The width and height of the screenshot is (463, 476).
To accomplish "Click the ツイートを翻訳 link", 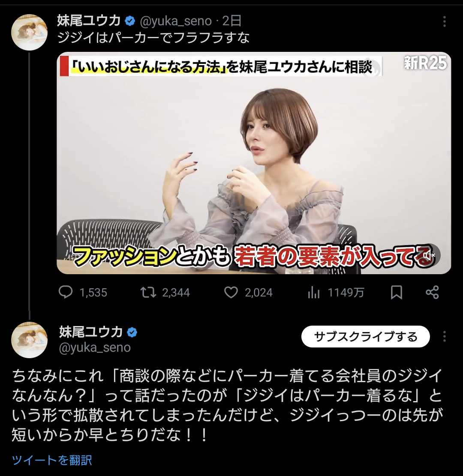I will pyautogui.click(x=52, y=460).
